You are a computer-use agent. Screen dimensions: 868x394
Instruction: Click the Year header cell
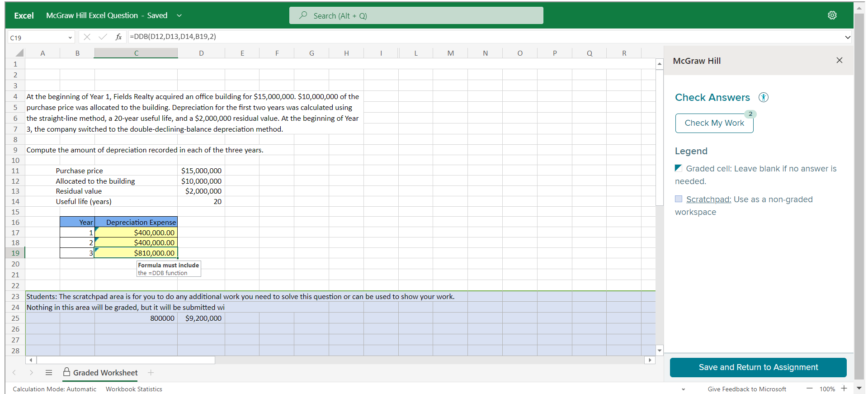tap(77, 222)
